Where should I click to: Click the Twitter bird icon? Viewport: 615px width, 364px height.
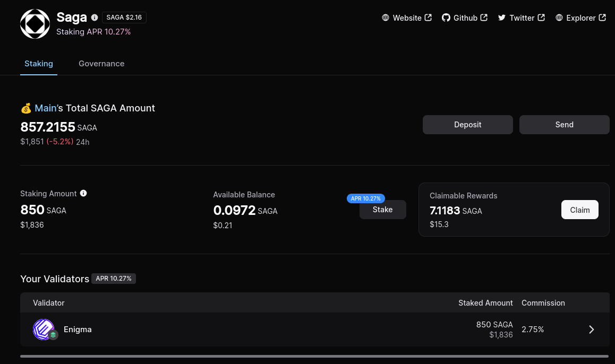tap(502, 18)
